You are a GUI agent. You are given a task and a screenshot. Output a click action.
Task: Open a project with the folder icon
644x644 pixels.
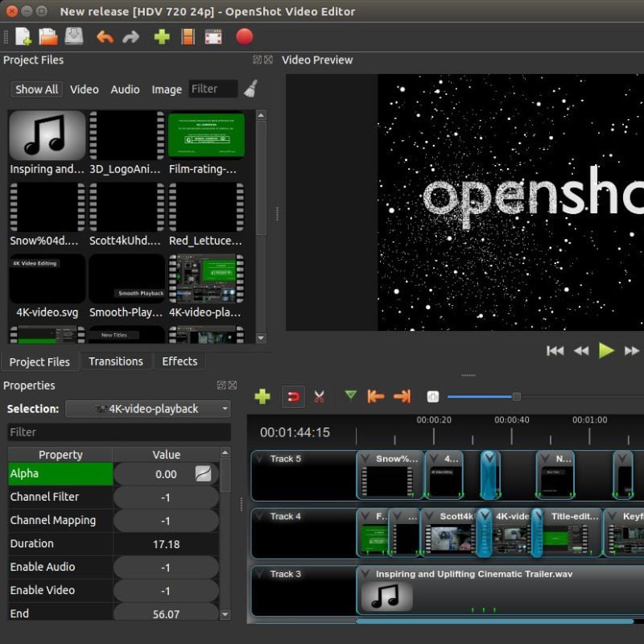click(x=48, y=36)
